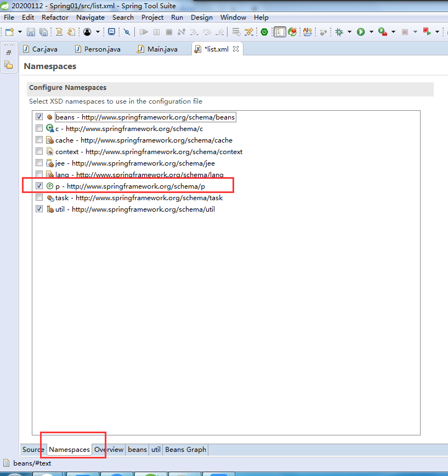
Task: Enable the cache namespace checkbox
Action: (39, 140)
